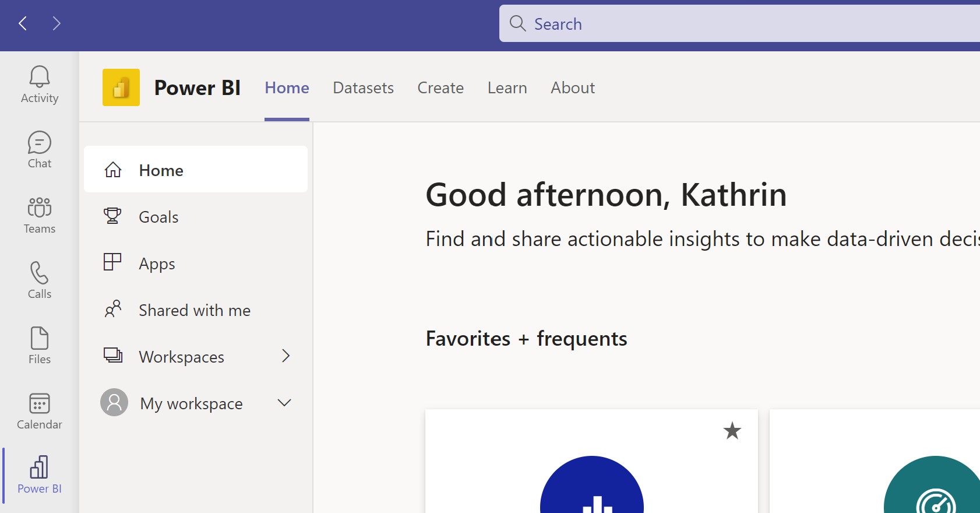Open Workspaces in navigation pane
The image size is (980, 513).
tap(196, 357)
